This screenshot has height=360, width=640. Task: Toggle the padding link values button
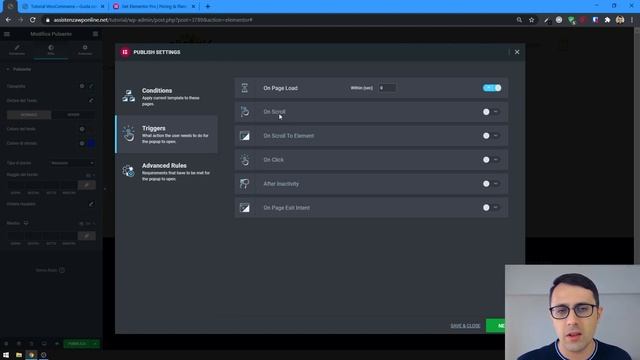(87, 236)
